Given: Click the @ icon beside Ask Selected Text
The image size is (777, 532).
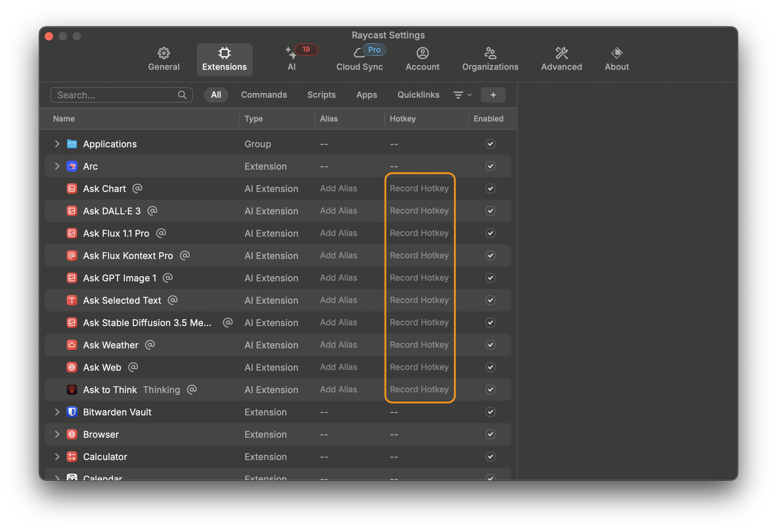Looking at the screenshot, I should (173, 300).
